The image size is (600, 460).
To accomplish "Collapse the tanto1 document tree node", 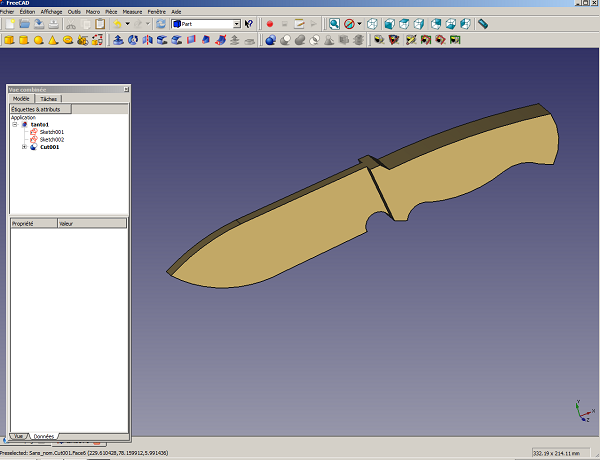I will 15,125.
